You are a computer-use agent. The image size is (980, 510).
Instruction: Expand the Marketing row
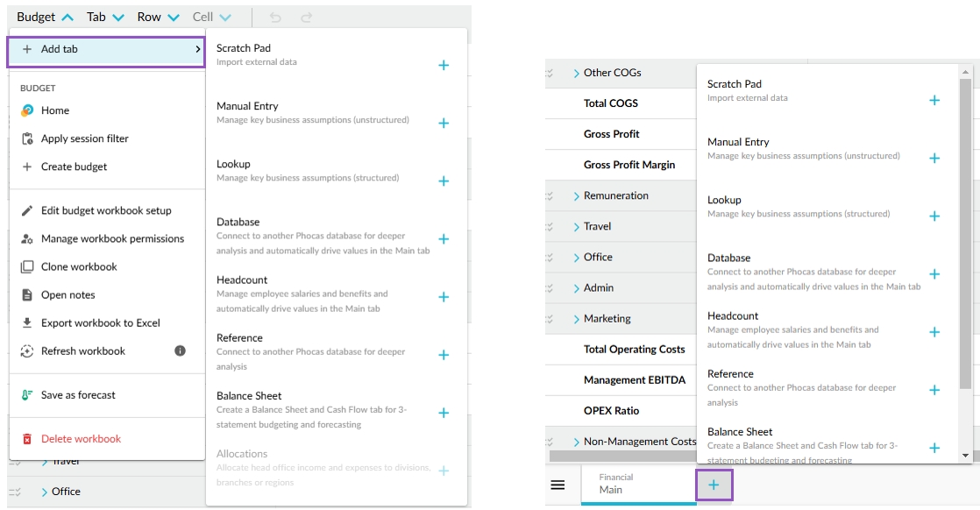(577, 319)
